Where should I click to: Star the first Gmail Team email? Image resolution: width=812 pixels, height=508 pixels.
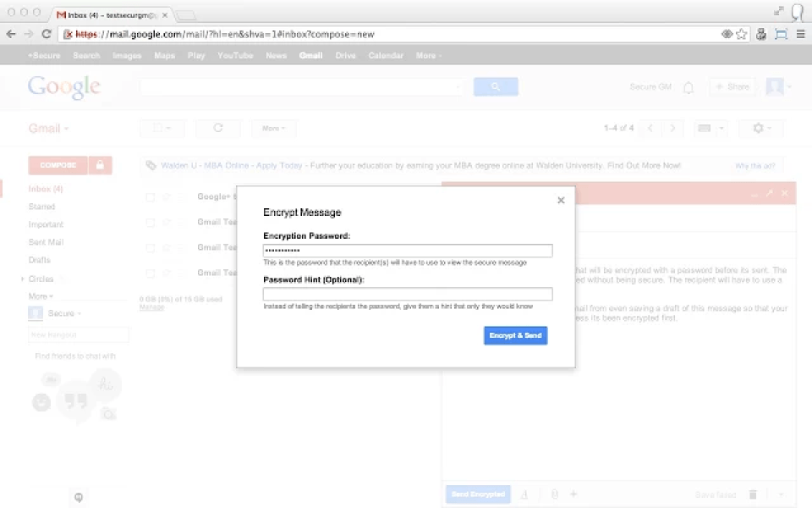click(167, 223)
